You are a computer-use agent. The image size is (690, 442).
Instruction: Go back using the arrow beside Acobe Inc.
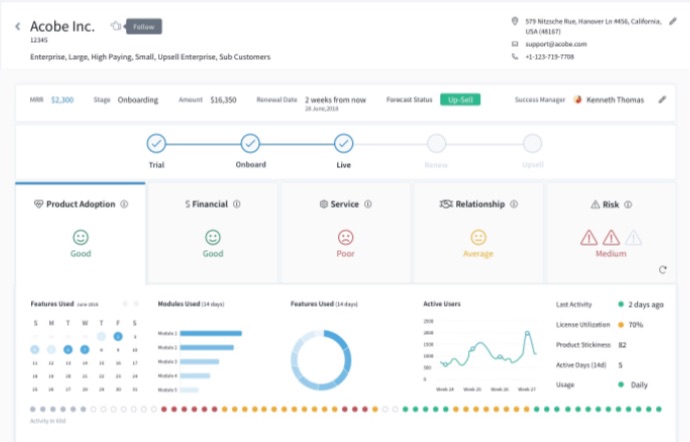point(18,26)
